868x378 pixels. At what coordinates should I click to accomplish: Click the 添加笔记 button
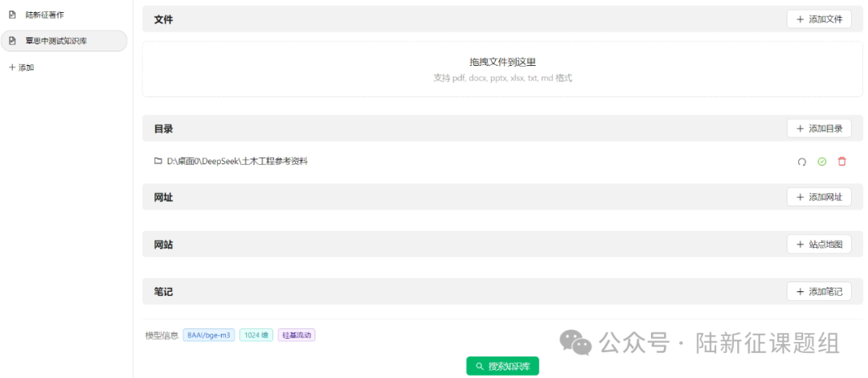click(x=818, y=292)
